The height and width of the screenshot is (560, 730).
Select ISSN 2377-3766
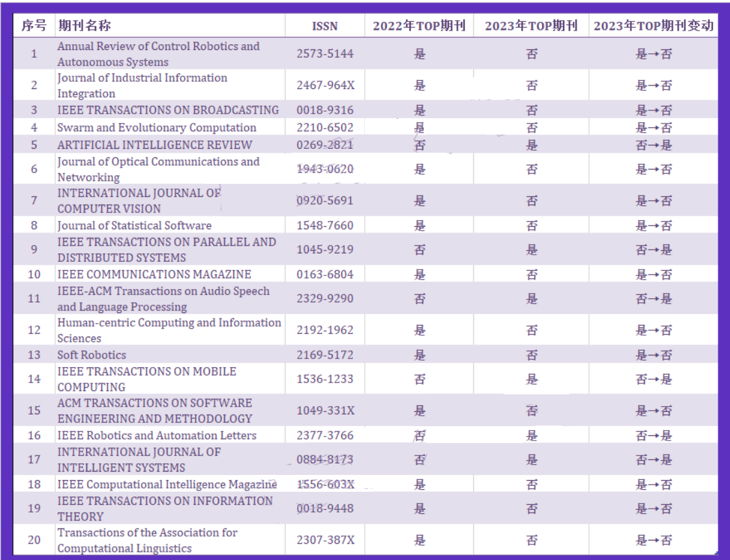325,435
